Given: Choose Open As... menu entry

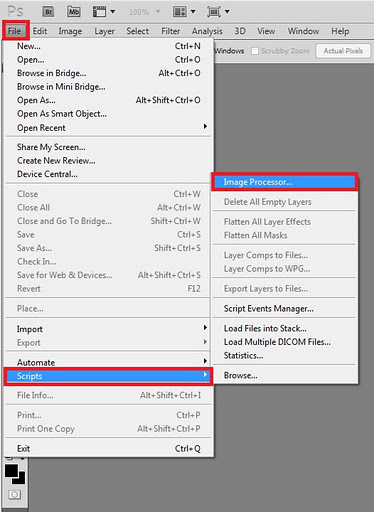Looking at the screenshot, I should [x=108, y=100].
